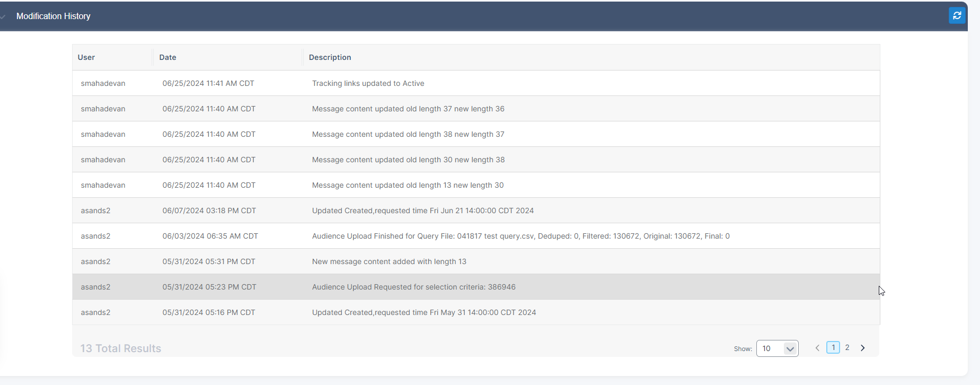Click New message content added row

point(389,261)
